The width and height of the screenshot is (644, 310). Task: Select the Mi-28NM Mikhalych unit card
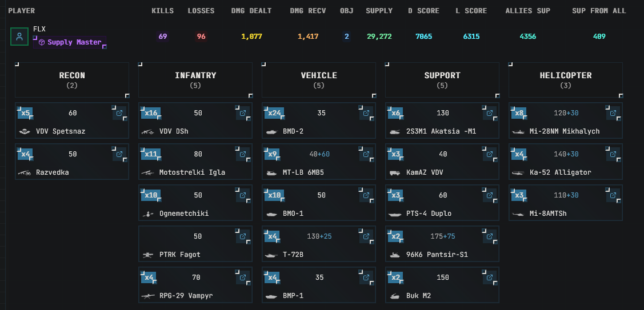(x=566, y=121)
